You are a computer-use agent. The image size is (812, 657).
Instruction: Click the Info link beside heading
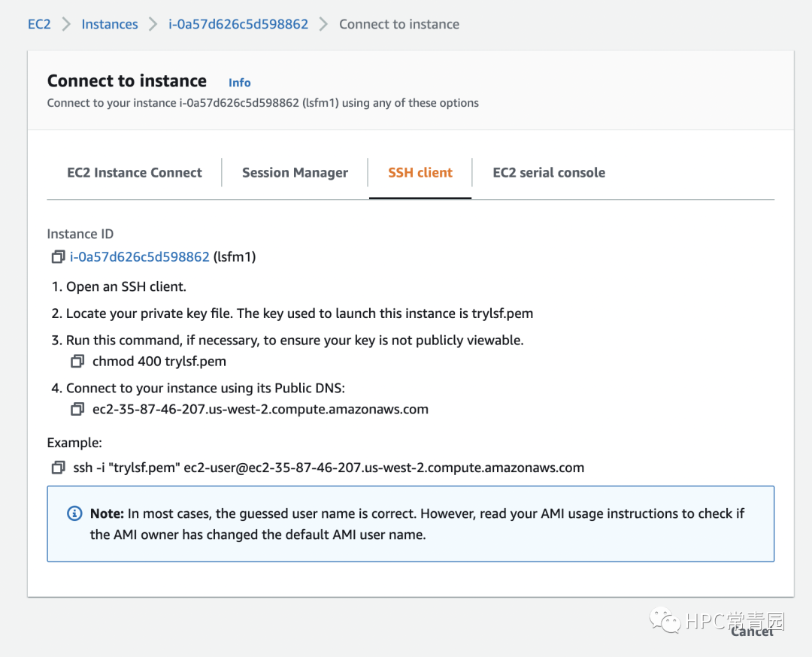point(240,83)
